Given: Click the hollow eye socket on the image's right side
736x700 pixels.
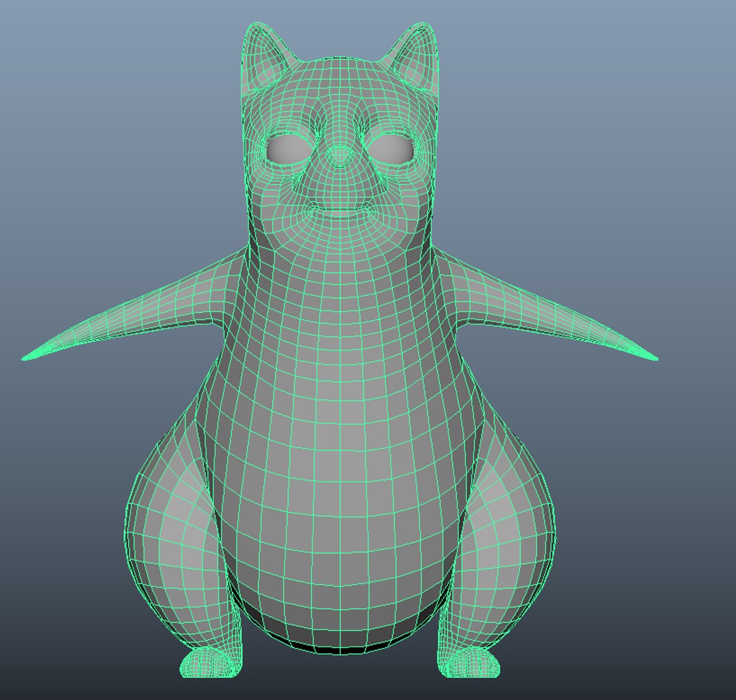Looking at the screenshot, I should point(391,148).
